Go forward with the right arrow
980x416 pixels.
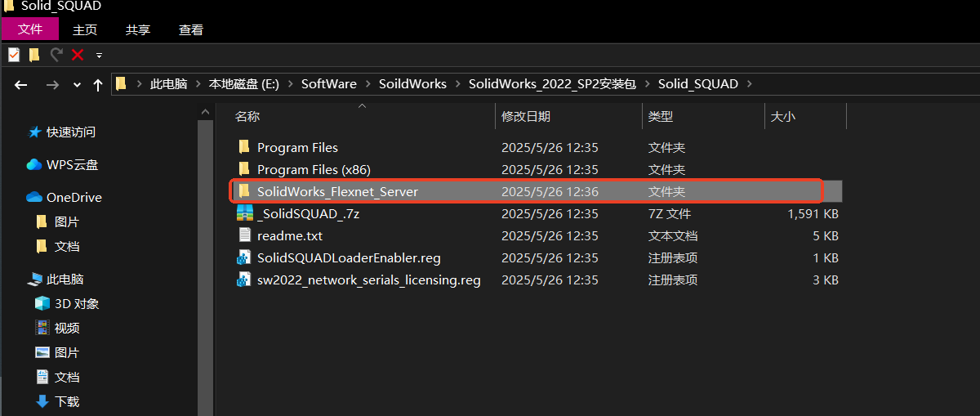point(52,84)
